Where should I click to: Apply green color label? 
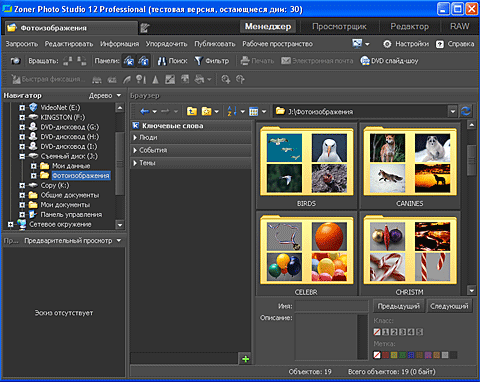(x=403, y=355)
